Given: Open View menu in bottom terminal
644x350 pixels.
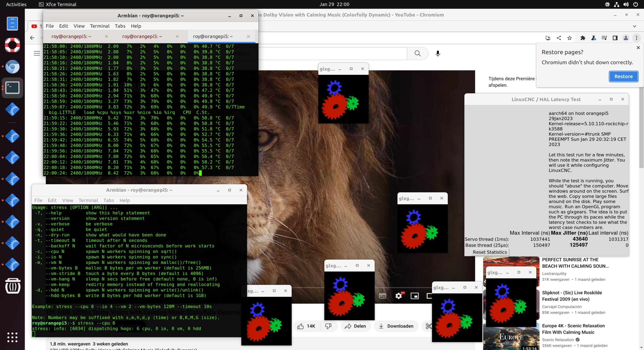Looking at the screenshot, I should click(x=68, y=200).
